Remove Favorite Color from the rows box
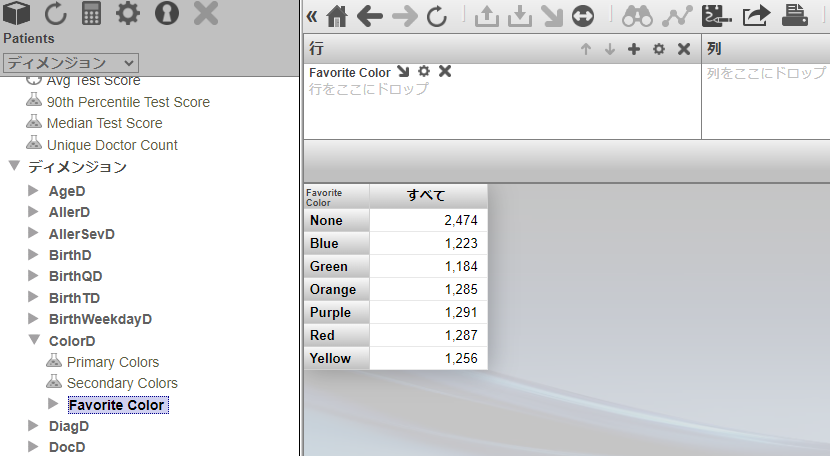 445,72
